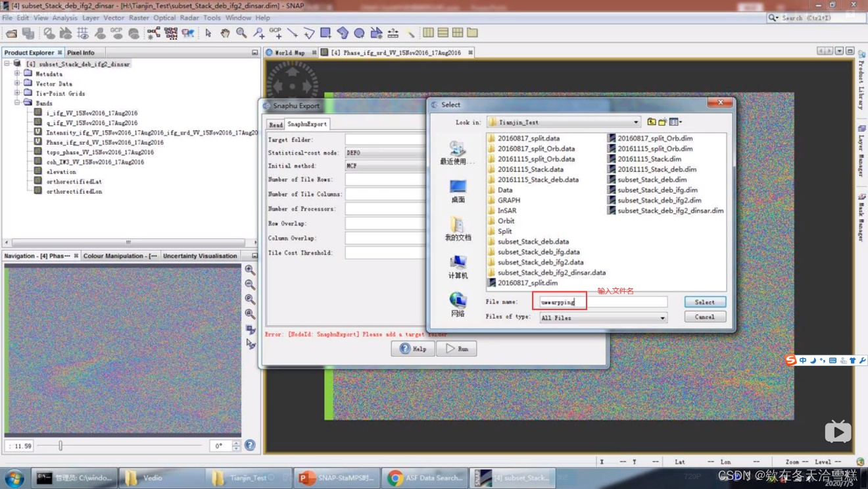Click rotation angle stepper up arrow

236,443
